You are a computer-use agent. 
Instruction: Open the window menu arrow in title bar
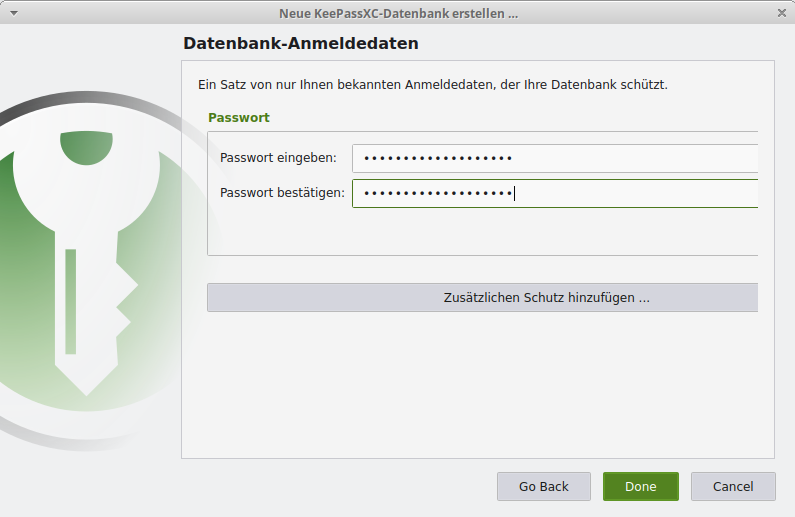(x=13, y=13)
